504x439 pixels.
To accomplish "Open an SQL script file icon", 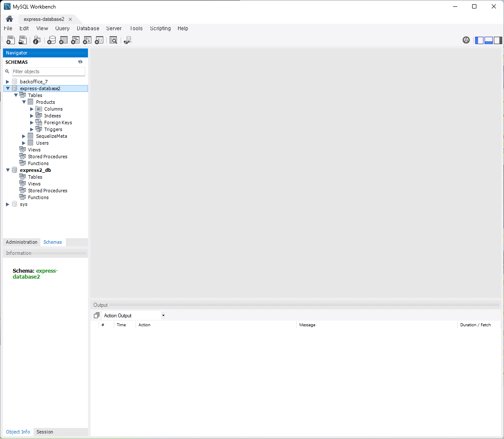I will [23, 40].
